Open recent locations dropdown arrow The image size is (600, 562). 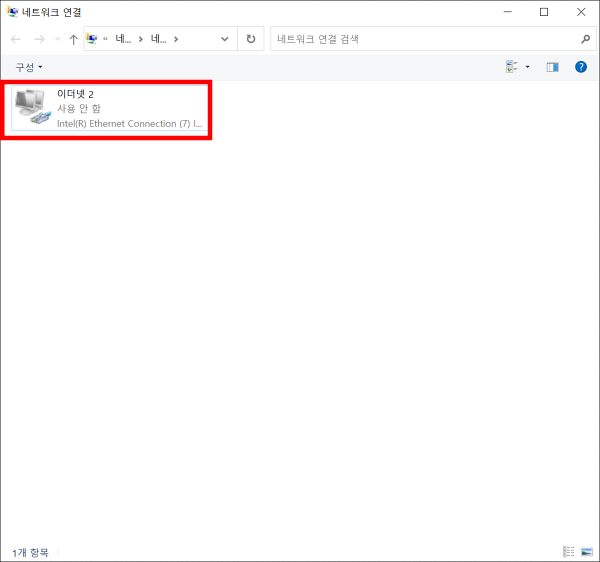click(57, 39)
